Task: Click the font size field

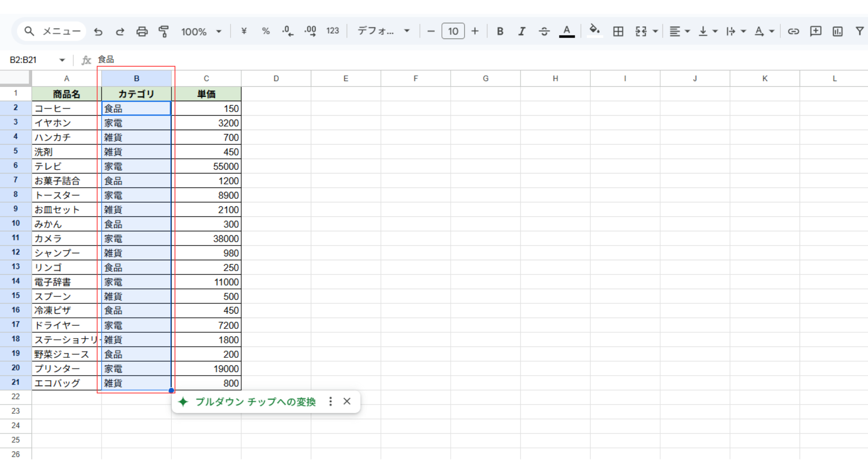Action: coord(453,32)
